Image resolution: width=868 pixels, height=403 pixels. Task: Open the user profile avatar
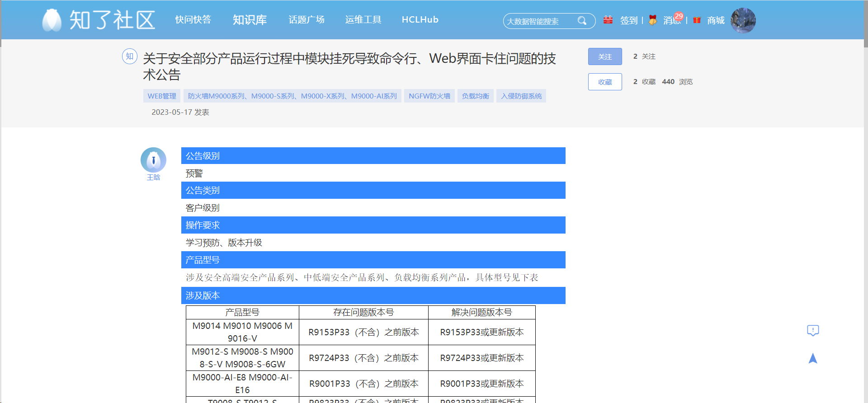coord(743,20)
